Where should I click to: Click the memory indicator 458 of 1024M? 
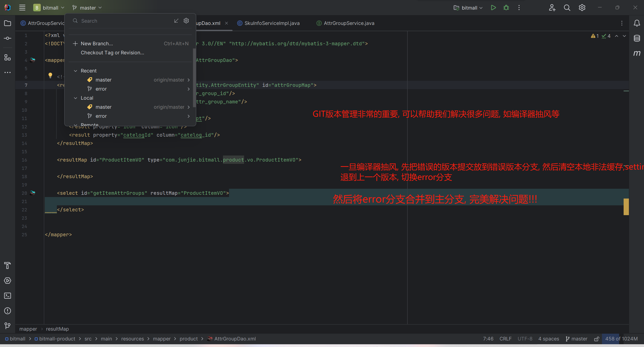pos(621,339)
